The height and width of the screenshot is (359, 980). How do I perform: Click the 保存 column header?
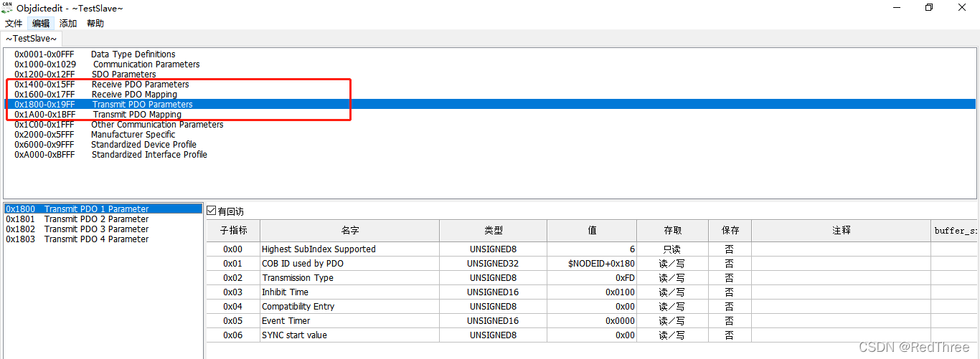(x=730, y=231)
